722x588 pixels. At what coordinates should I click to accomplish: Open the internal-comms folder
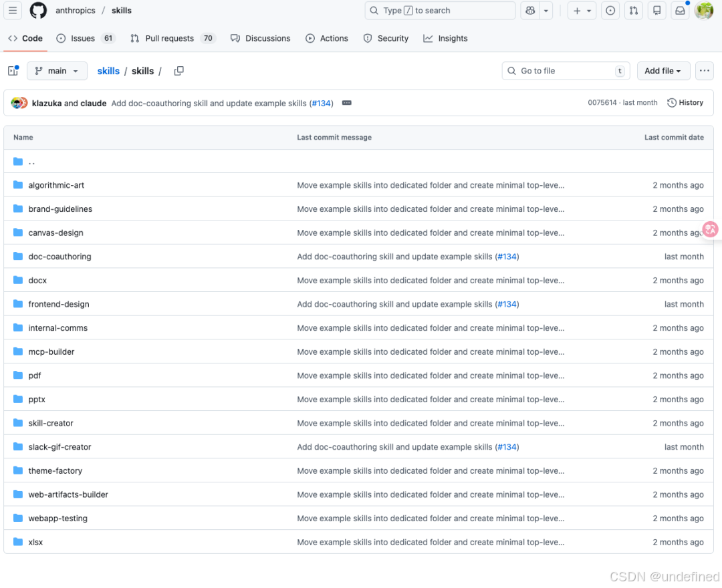(58, 328)
